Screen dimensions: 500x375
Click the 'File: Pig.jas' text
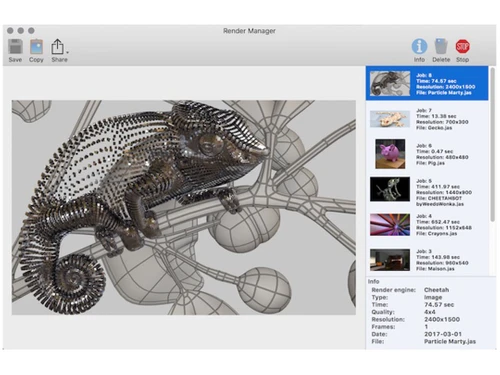(x=430, y=163)
